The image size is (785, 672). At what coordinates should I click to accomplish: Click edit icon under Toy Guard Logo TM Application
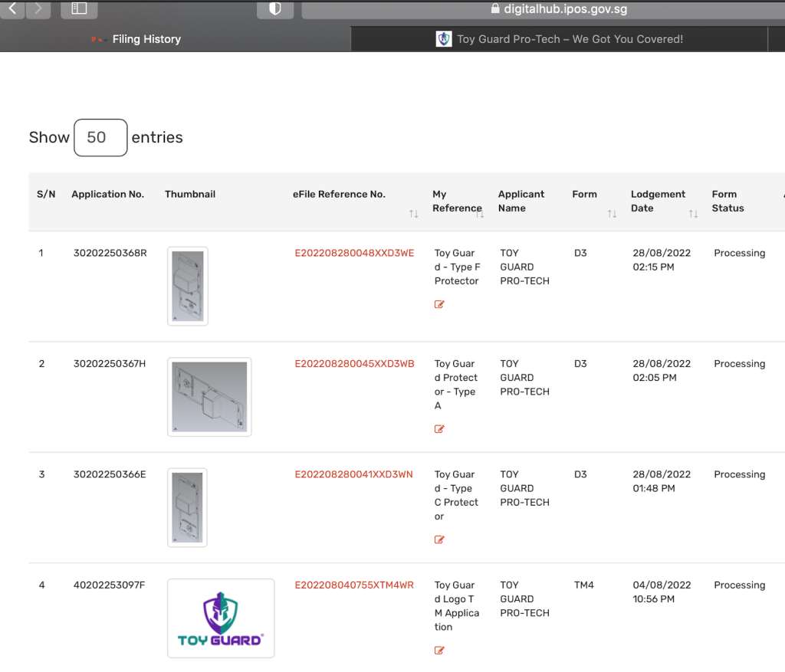(439, 651)
